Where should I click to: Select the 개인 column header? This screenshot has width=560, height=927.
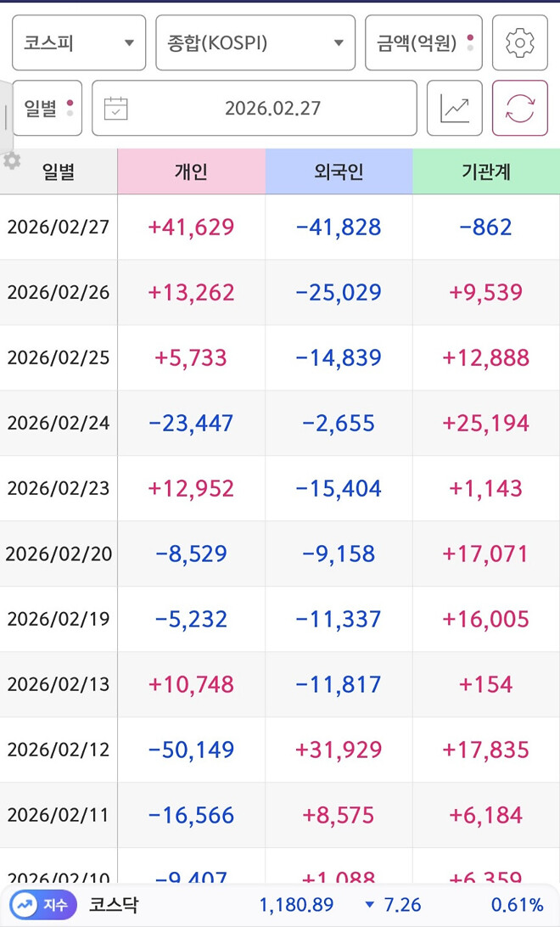191,172
